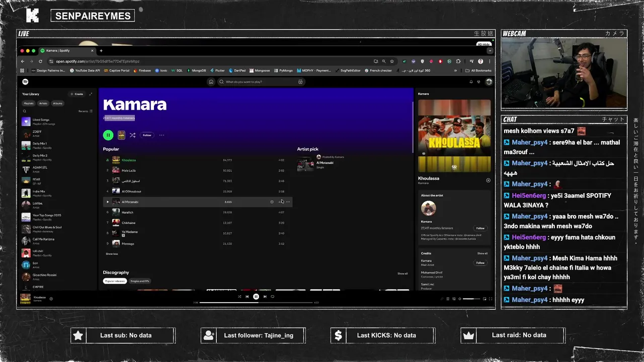Adjust the volume slider
Screen dimensions: 644x362
(471, 299)
